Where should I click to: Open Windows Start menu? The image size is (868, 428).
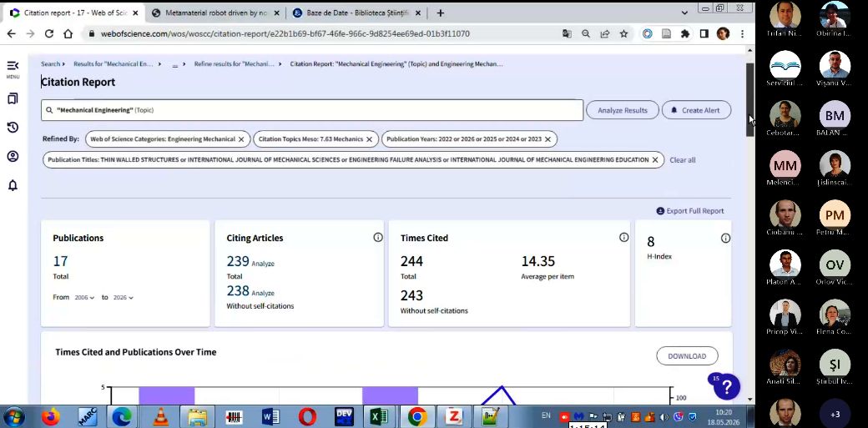pyautogui.click(x=14, y=416)
